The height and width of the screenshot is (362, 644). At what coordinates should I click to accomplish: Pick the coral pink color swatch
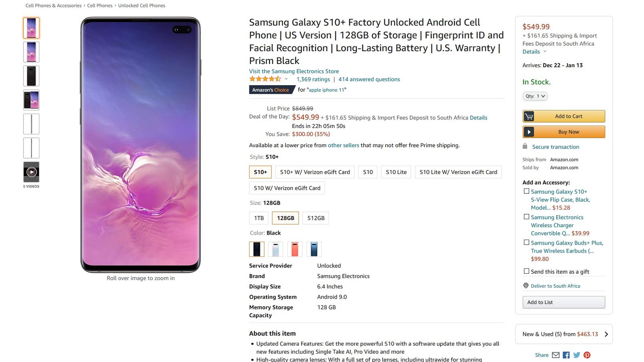pos(295,249)
